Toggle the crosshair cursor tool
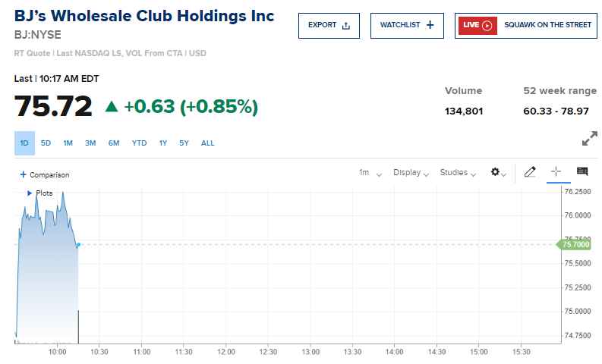 [555, 172]
